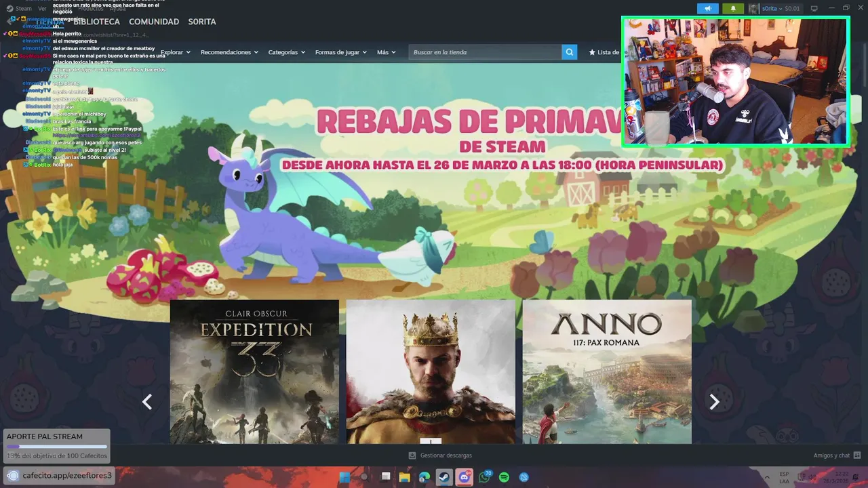Click the Steam taskbar icon

coord(444,477)
